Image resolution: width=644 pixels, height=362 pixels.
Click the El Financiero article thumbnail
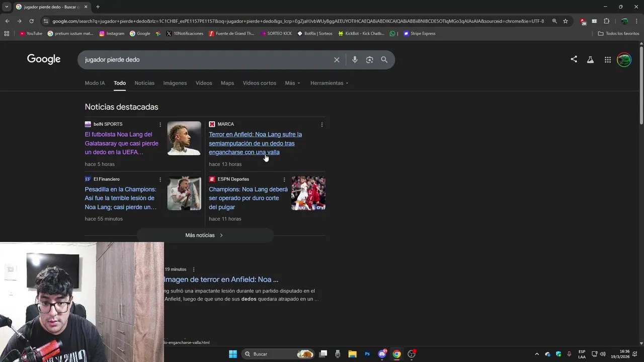[184, 193]
